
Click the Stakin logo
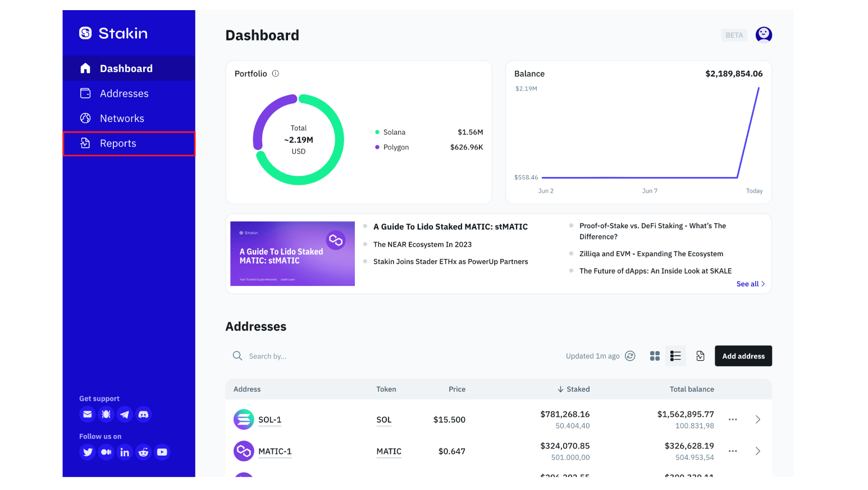[x=112, y=33]
